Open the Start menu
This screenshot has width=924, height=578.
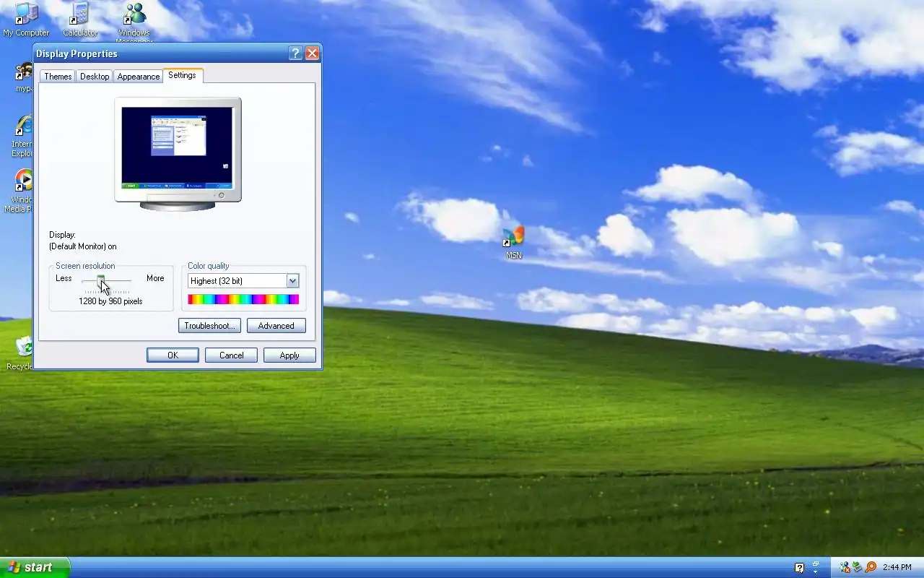point(35,567)
